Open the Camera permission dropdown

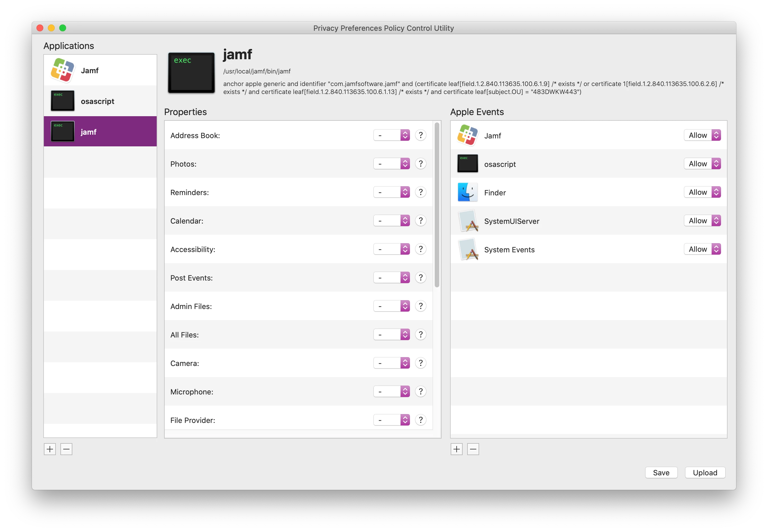click(x=391, y=363)
